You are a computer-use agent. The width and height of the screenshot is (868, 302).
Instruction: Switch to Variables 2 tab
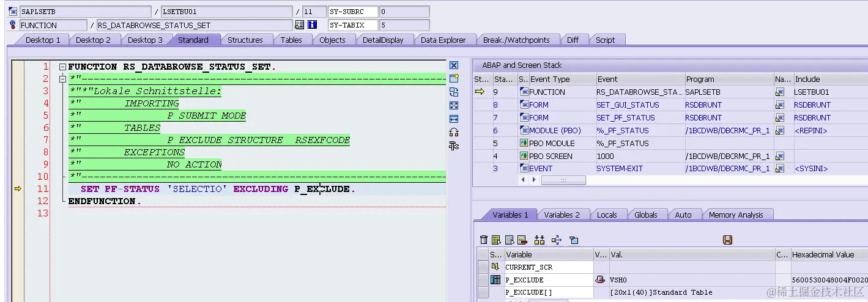click(x=562, y=215)
